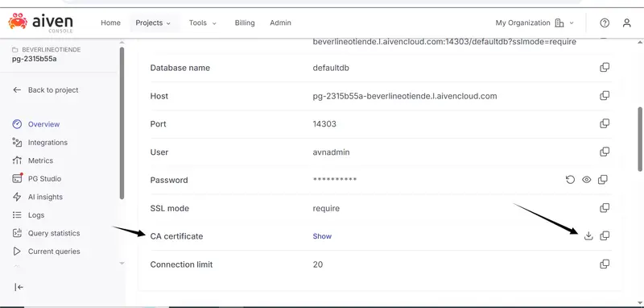Open Query statistics from the sidebar
Image resolution: width=644 pixels, height=308 pixels.
pos(54,233)
